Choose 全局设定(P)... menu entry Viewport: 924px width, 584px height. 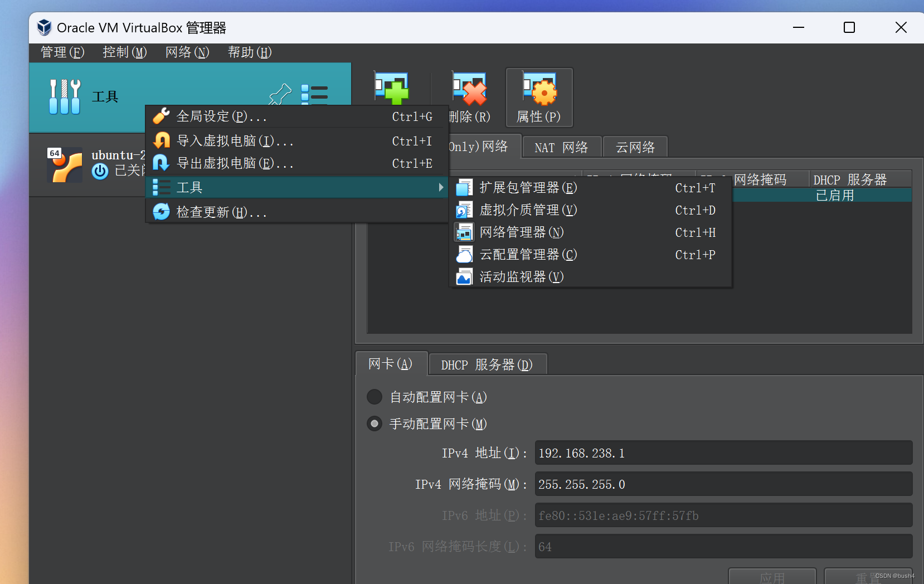297,116
